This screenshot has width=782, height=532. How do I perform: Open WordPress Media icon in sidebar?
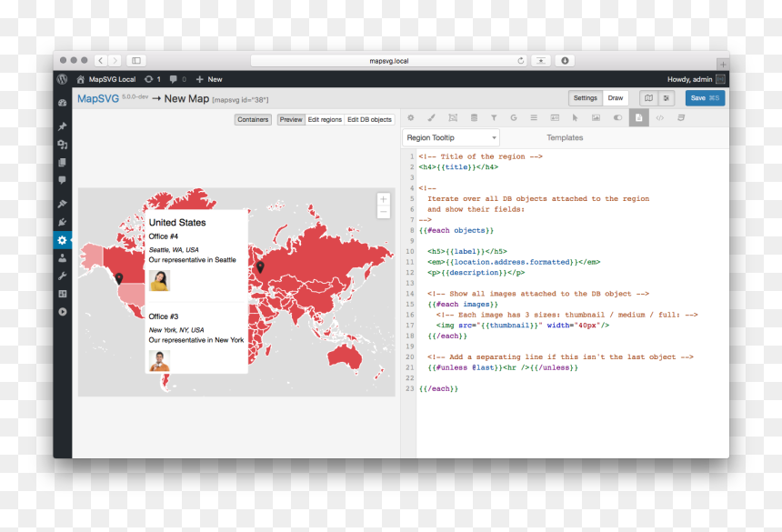pos(63,145)
